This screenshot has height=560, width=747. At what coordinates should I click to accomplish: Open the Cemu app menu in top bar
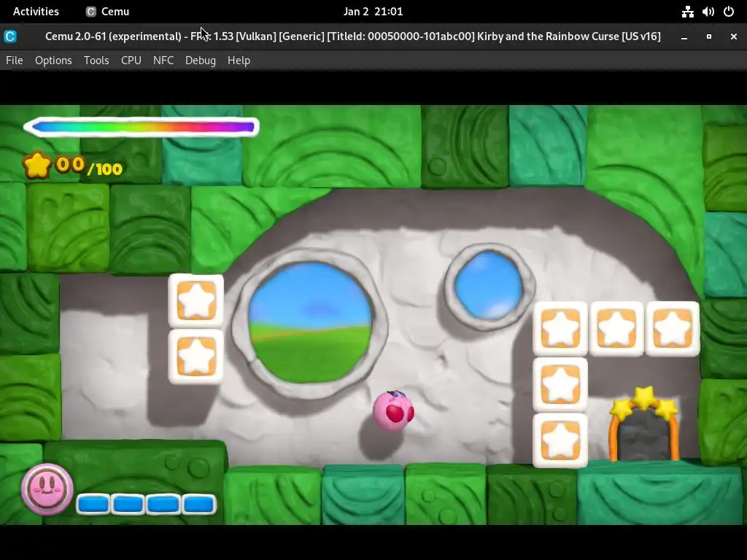coord(108,12)
